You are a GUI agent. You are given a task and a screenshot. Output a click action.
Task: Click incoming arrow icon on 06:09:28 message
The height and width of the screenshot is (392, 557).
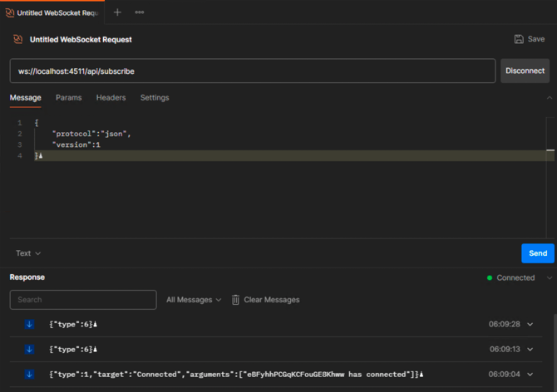(x=29, y=325)
